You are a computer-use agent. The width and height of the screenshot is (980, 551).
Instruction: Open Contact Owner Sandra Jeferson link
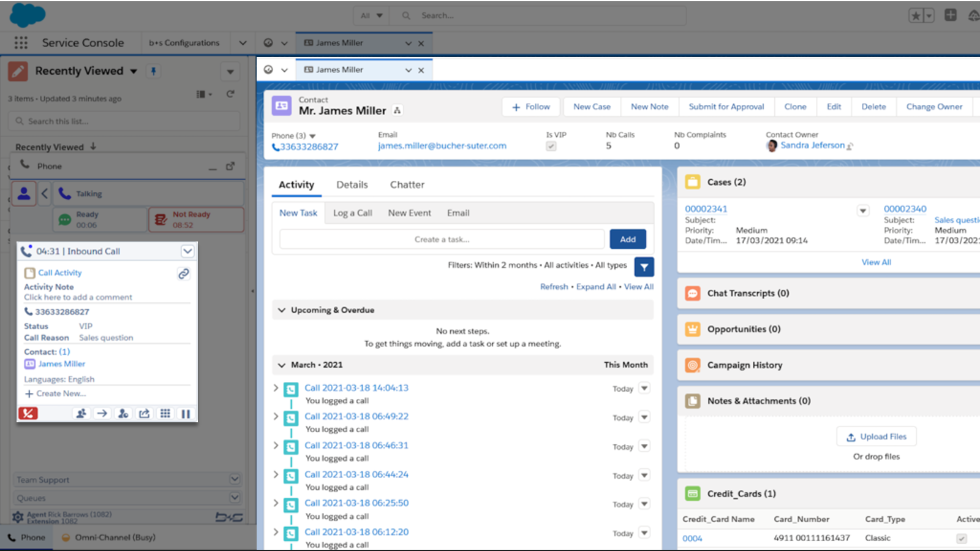(x=812, y=145)
